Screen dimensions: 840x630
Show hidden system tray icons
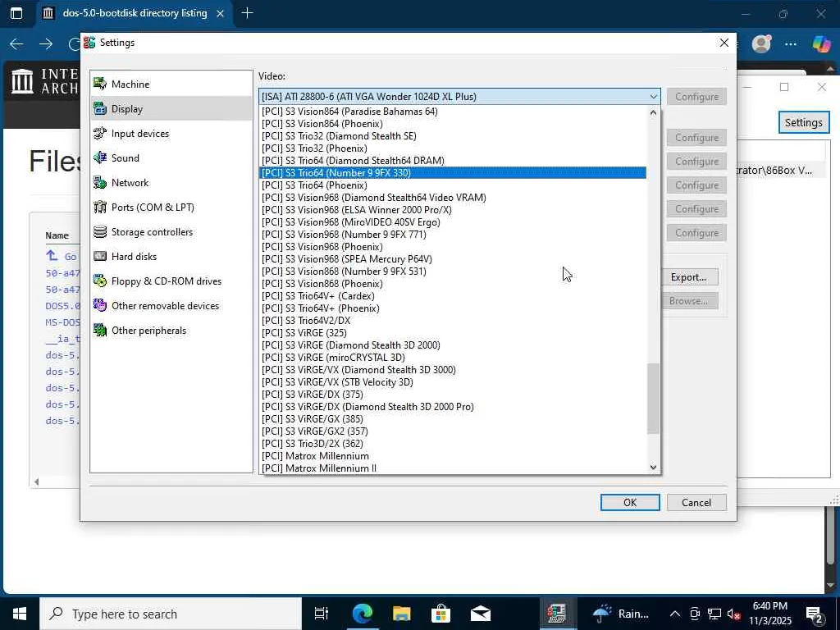675,614
